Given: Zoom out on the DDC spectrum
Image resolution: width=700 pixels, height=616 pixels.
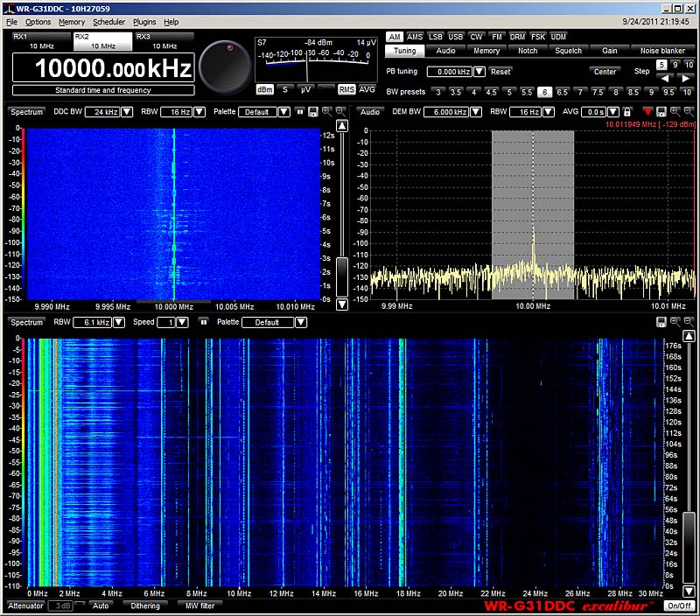Looking at the screenshot, I should pyautogui.click(x=340, y=112).
